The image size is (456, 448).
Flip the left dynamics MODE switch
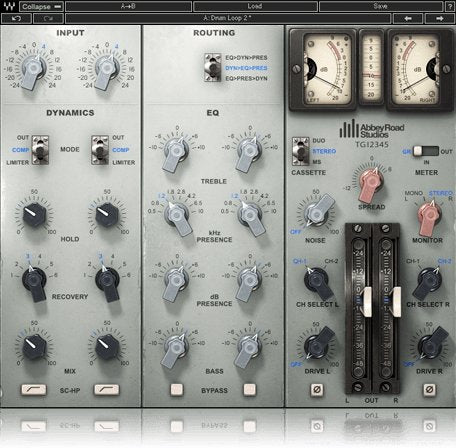40,150
